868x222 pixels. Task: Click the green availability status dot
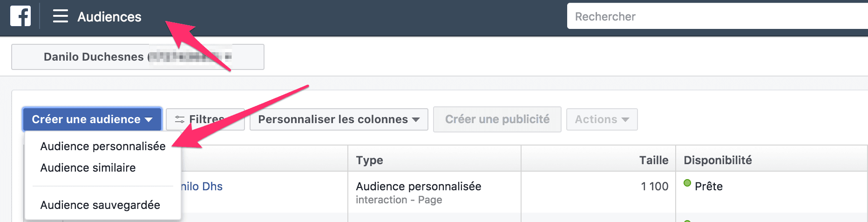click(687, 183)
